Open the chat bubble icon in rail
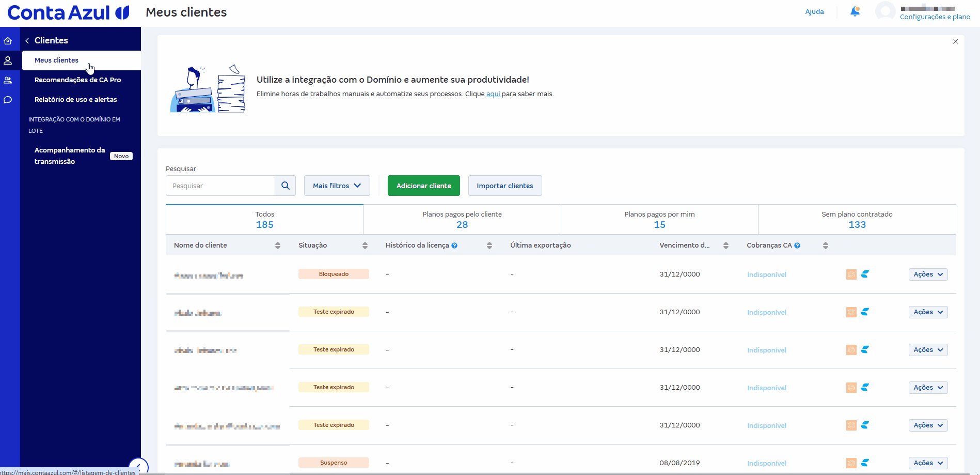This screenshot has width=980, height=475. 8,100
